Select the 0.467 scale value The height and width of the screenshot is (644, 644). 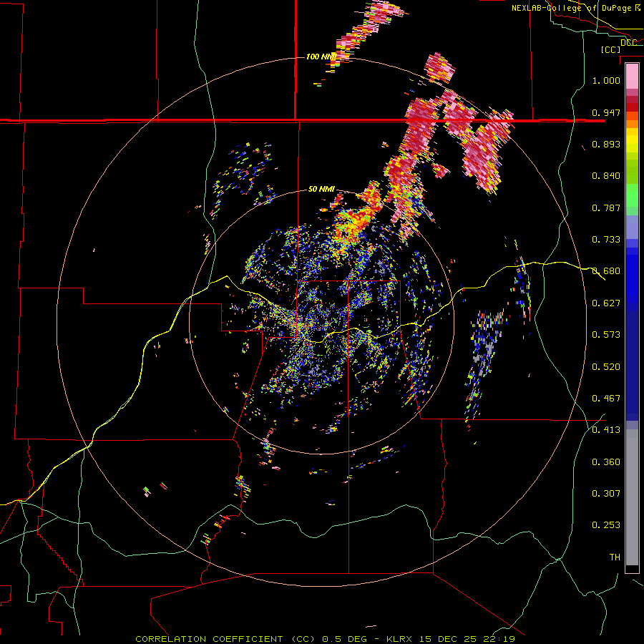(x=606, y=399)
